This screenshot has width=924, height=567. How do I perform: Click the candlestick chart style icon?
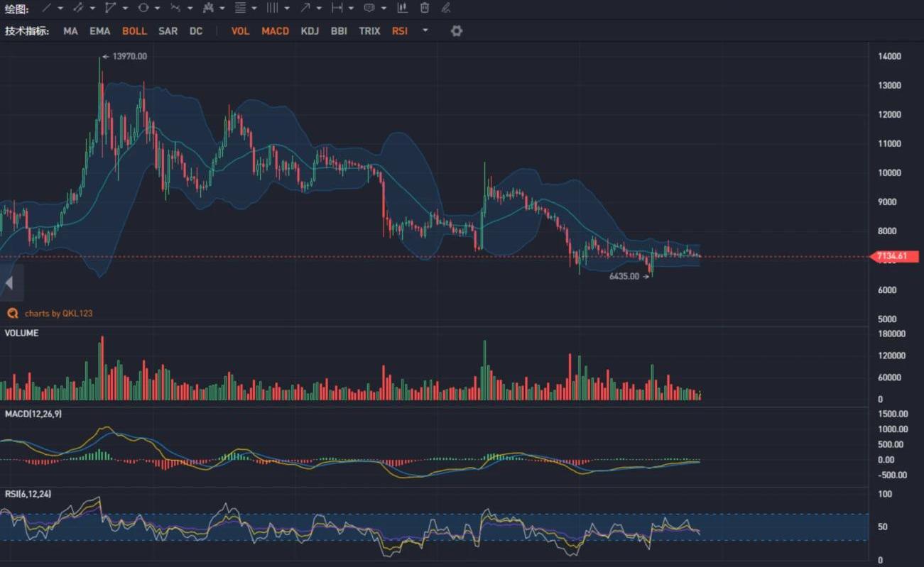click(x=403, y=8)
